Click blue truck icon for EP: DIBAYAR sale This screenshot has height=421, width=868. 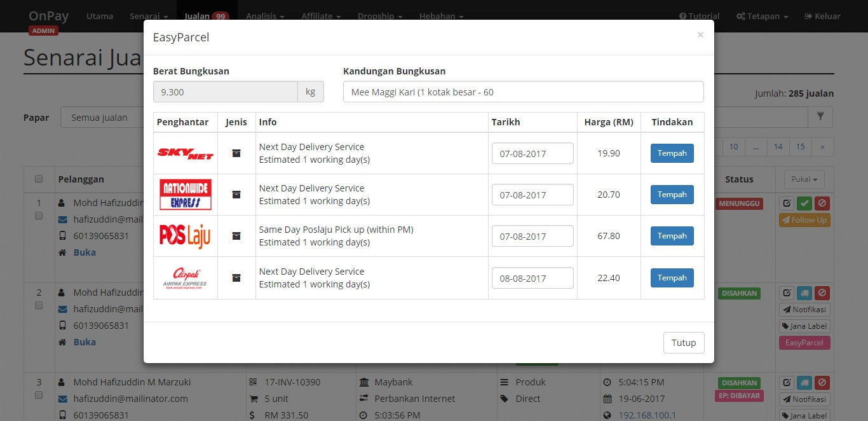point(804,383)
